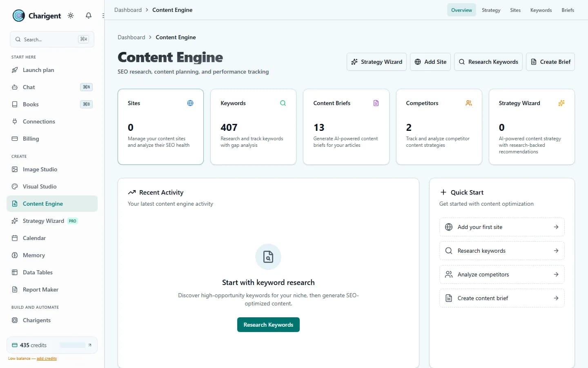Open the Competitors card showing 2

[439, 127]
